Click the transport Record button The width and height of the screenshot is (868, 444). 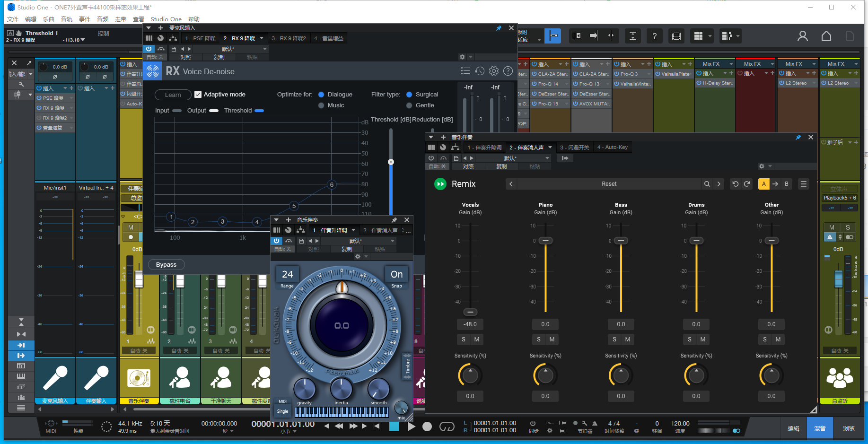(x=427, y=427)
